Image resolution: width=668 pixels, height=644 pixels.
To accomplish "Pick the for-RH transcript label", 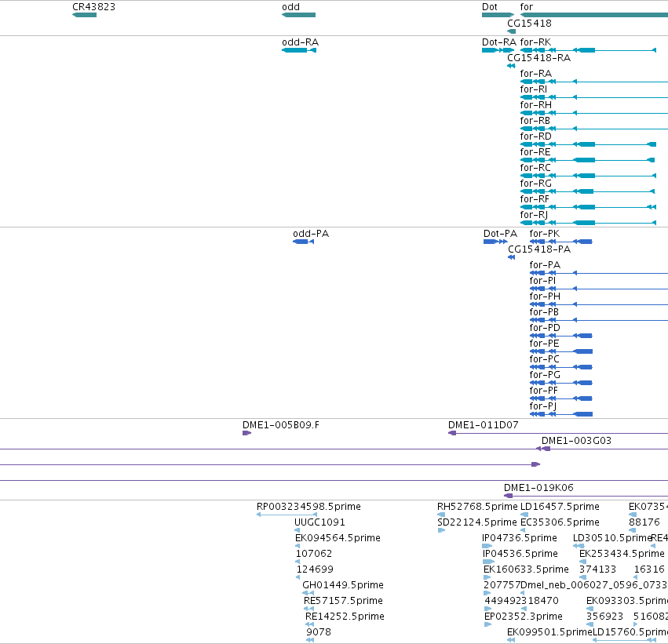I will tap(536, 105).
